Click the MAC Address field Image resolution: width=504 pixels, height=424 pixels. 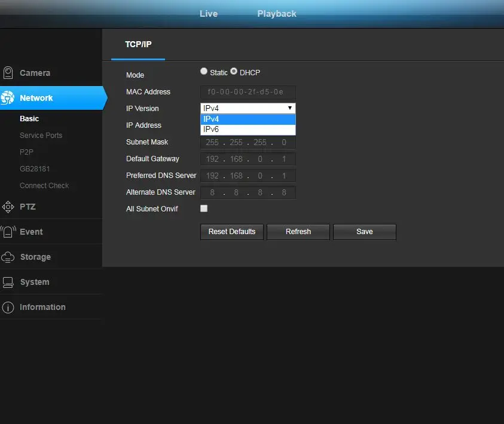pos(248,92)
